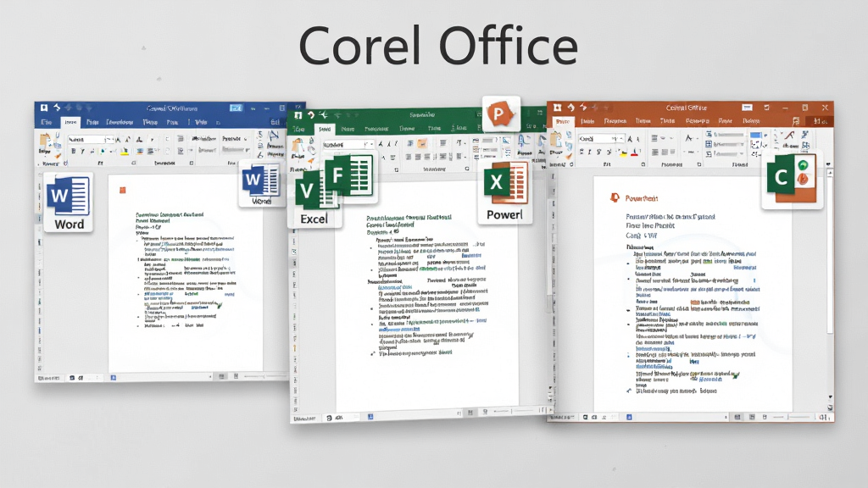Click Undo arrow in blue window title bar
This screenshot has height=488, width=868.
point(57,108)
